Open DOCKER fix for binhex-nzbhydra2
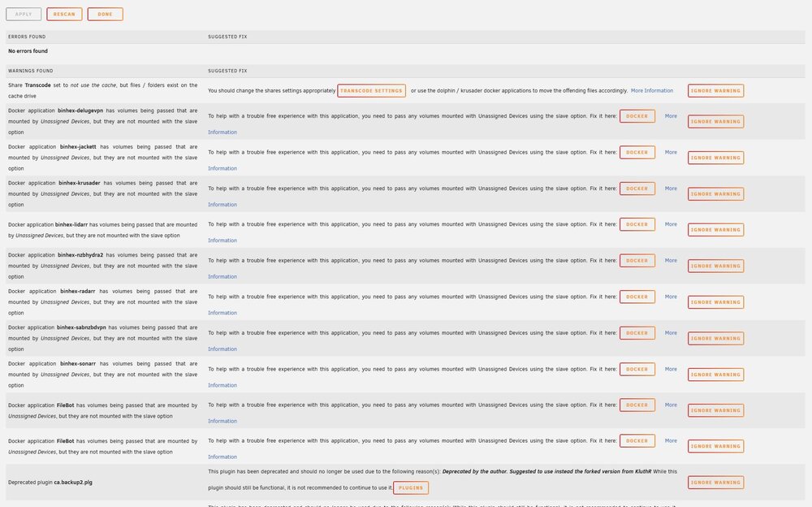This screenshot has height=507, width=812. pos(637,261)
